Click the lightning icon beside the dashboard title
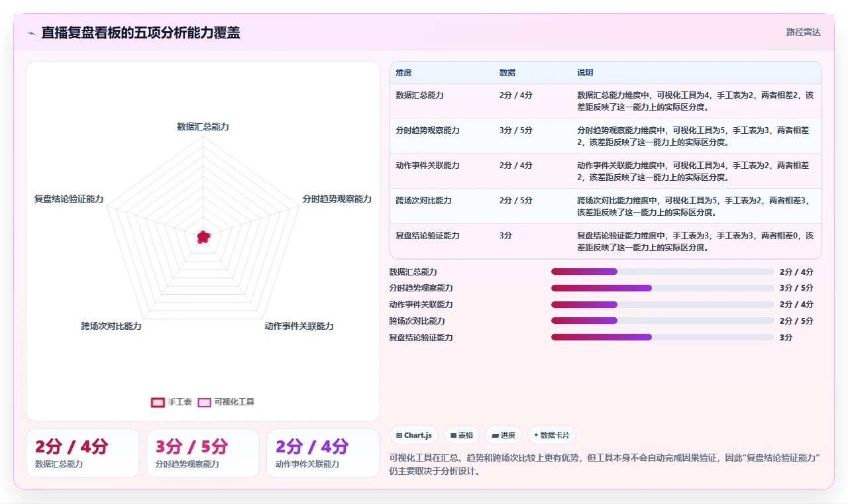848x504 pixels. coord(31,33)
